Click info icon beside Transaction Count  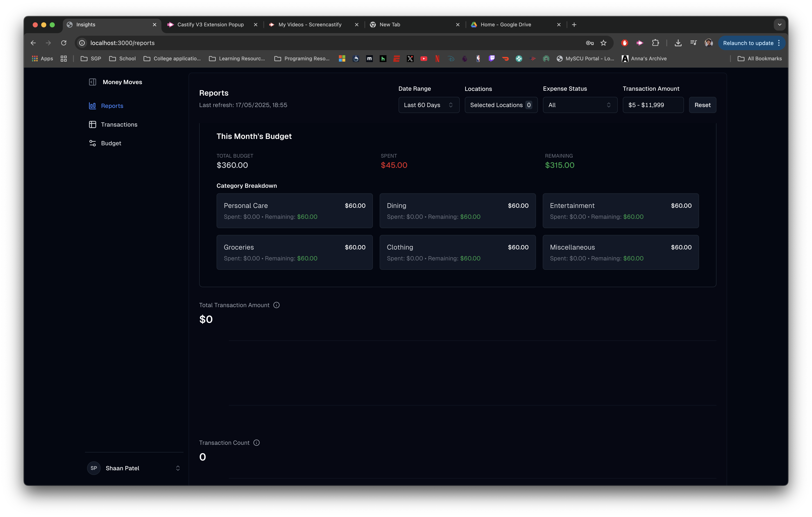click(x=257, y=442)
